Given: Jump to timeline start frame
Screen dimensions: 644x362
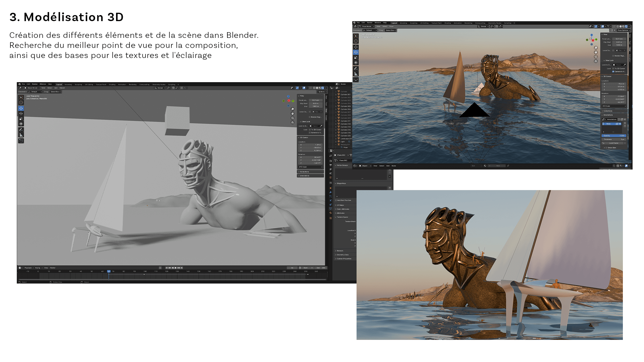Looking at the screenshot, I should (167, 268).
